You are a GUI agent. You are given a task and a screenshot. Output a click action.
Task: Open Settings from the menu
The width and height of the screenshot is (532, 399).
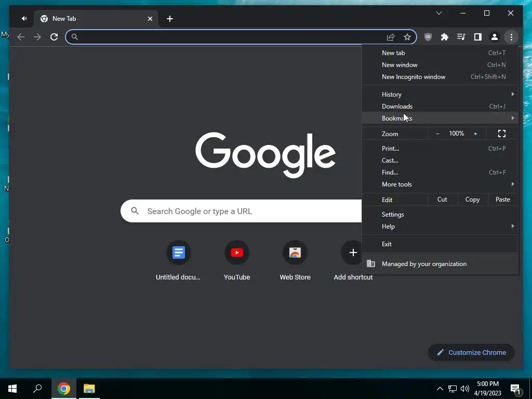(x=440, y=215)
